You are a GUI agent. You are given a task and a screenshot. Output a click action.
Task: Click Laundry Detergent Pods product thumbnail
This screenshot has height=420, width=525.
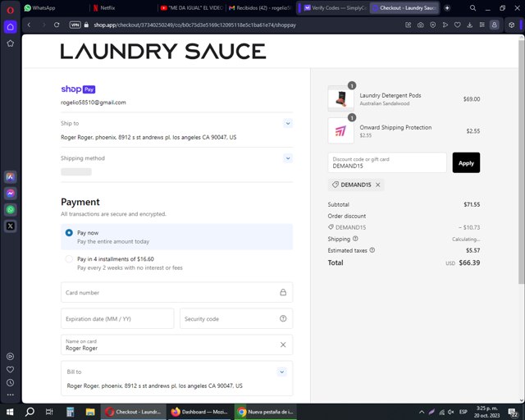[341, 98]
